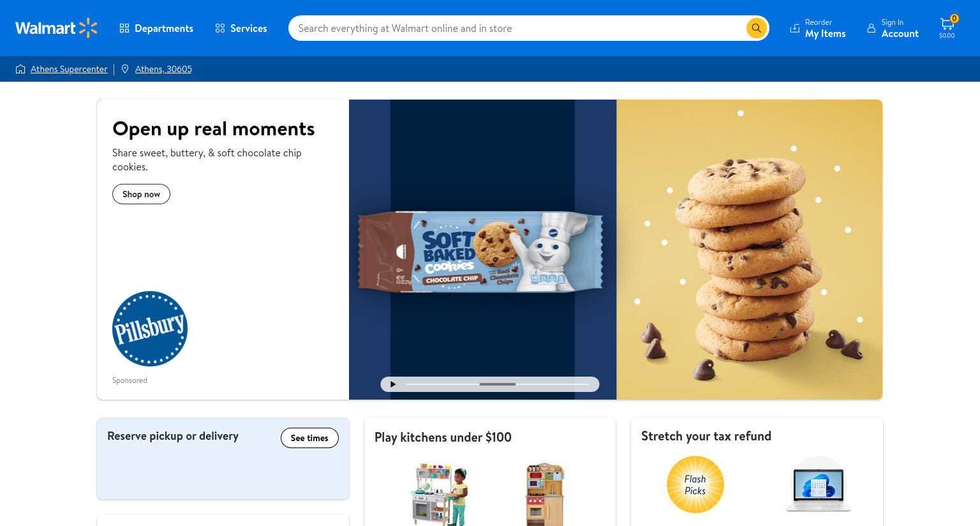Click the location pin icon near Athens
This screenshot has width=980, height=526.
click(x=125, y=69)
